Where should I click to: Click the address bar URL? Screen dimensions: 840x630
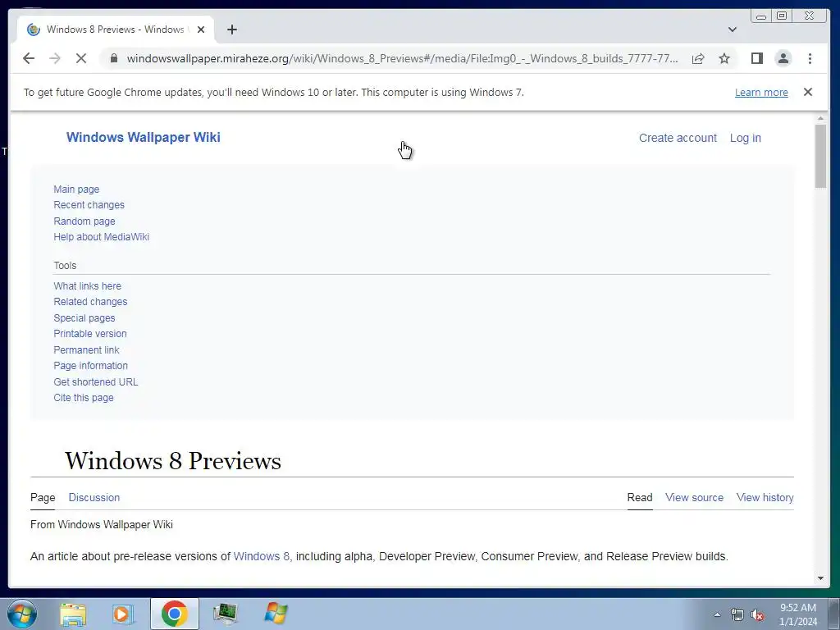[402, 58]
